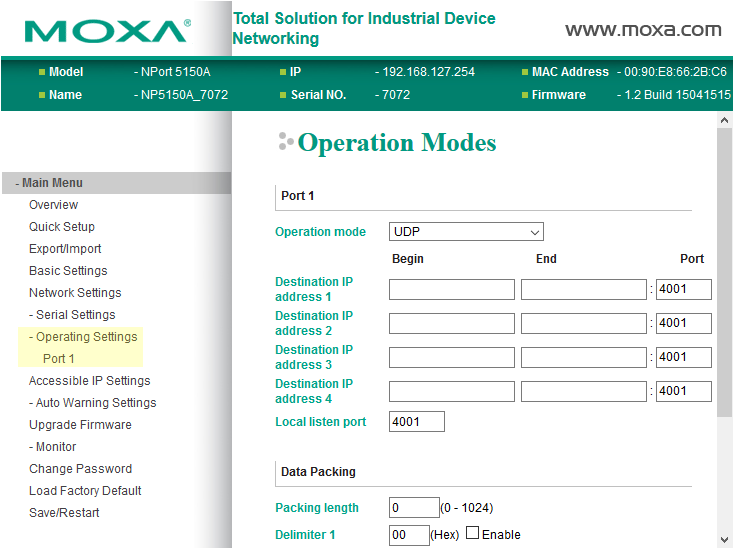Open Change Password page
Image resolution: width=734 pixels, height=549 pixels.
80,469
